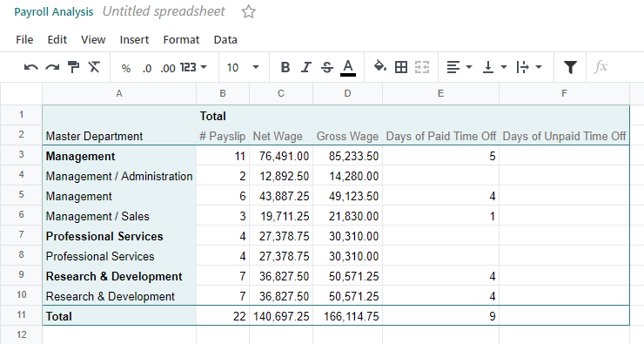Select column E header
The image size is (644, 344).
coord(440,94)
